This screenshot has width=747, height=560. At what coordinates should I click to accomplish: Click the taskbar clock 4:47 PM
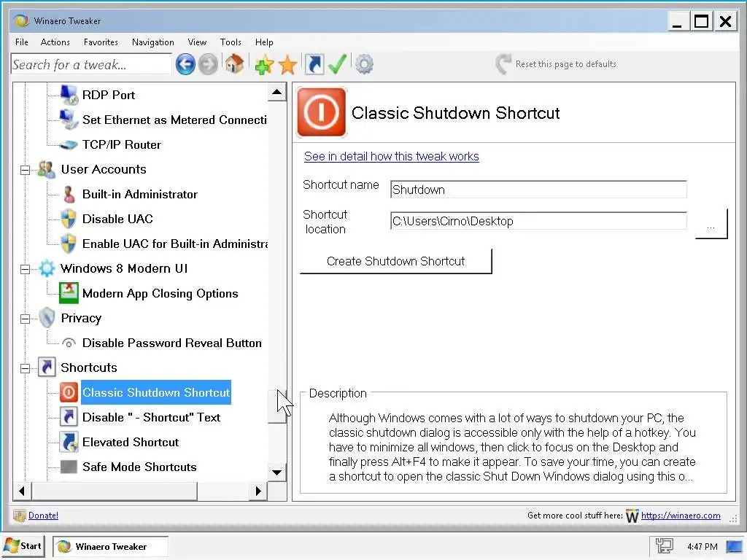[x=703, y=547]
